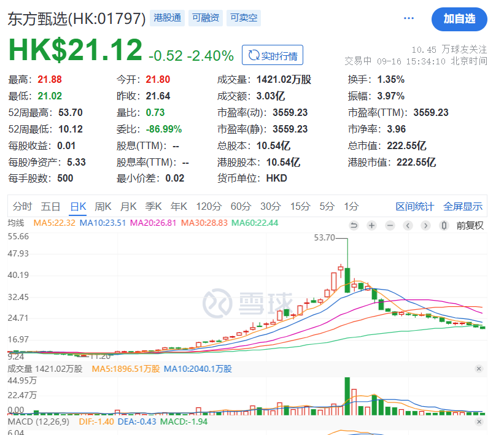Open 区间统计 range statistics
504x435 pixels.
click(414, 207)
